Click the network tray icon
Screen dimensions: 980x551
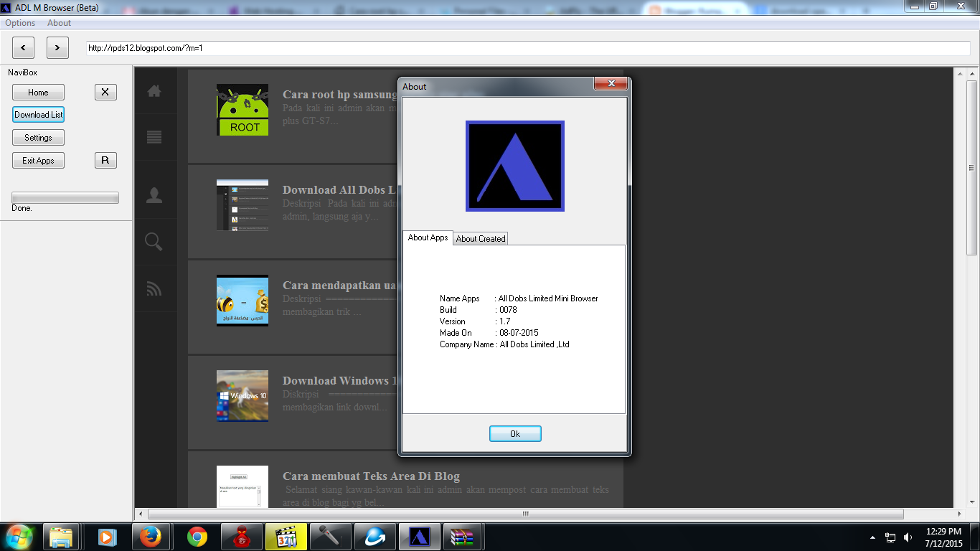tap(890, 537)
